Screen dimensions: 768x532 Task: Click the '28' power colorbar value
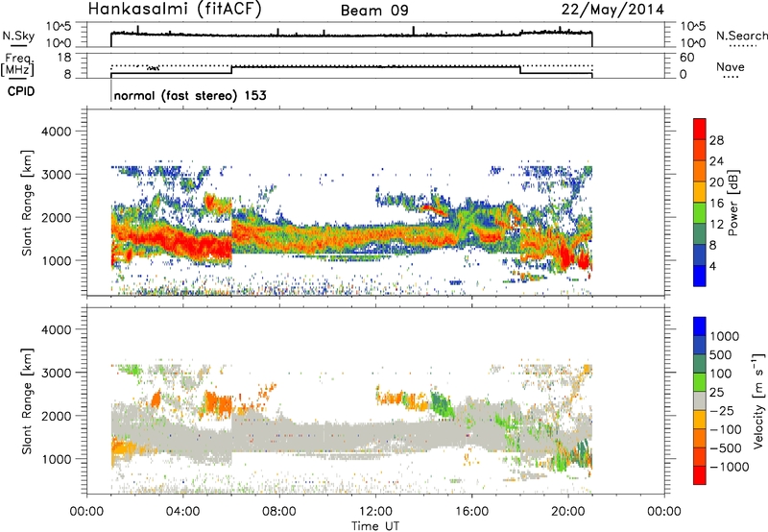pos(716,140)
